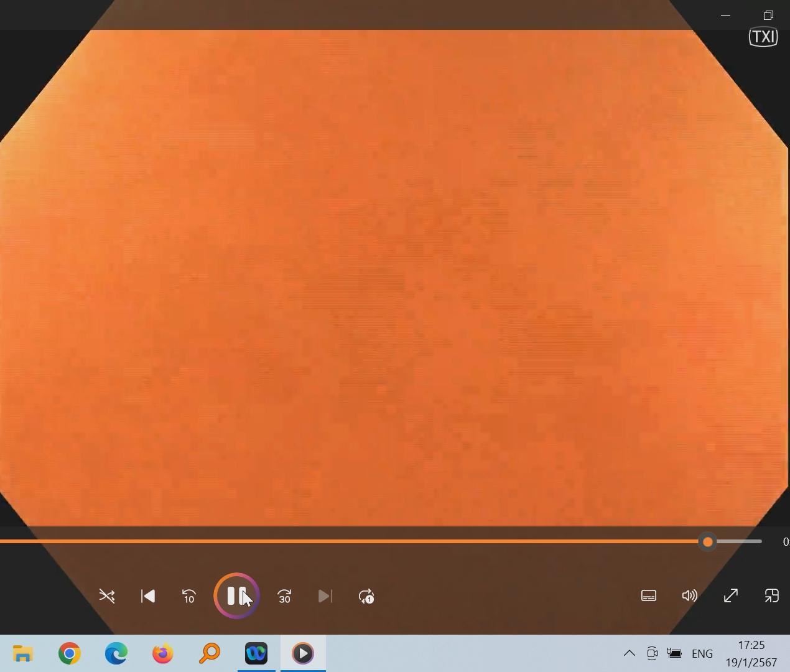
Task: Toggle repeat one mode
Action: (x=366, y=596)
